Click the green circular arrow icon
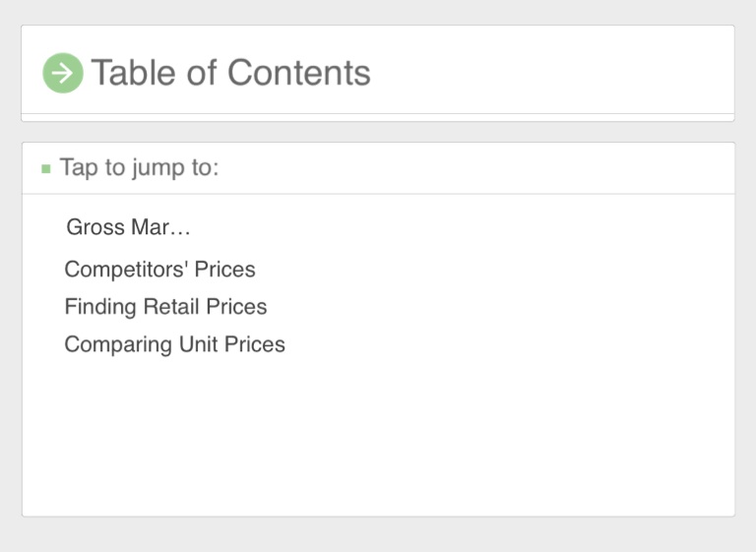 (63, 73)
